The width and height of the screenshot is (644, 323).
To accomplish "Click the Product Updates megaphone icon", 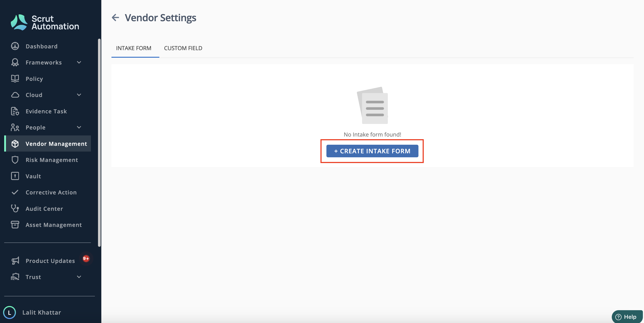I will point(15,261).
